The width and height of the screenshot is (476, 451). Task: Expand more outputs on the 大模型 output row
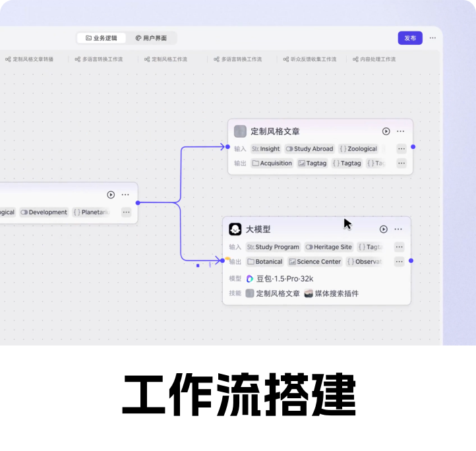[x=400, y=262]
